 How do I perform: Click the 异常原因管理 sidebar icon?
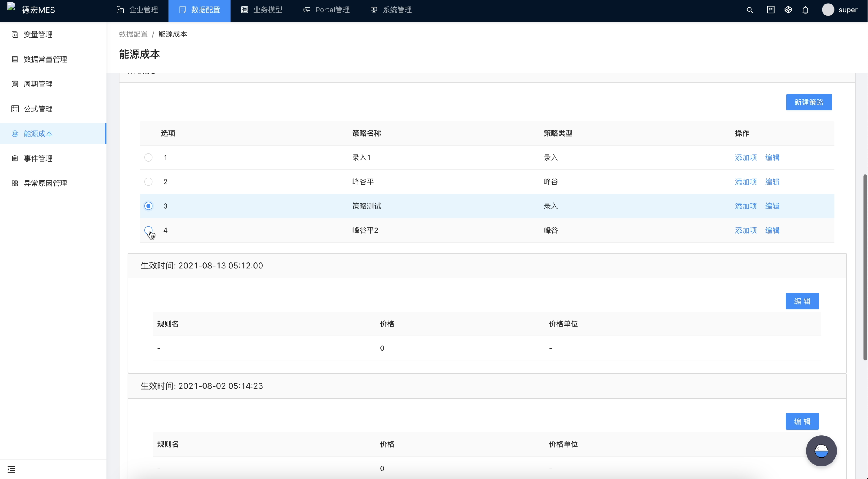pyautogui.click(x=15, y=183)
